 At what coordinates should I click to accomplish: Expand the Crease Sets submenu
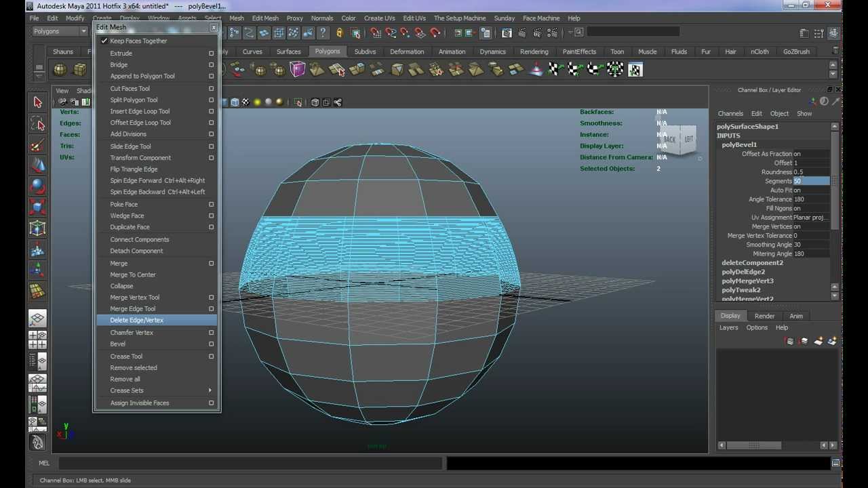[210, 390]
